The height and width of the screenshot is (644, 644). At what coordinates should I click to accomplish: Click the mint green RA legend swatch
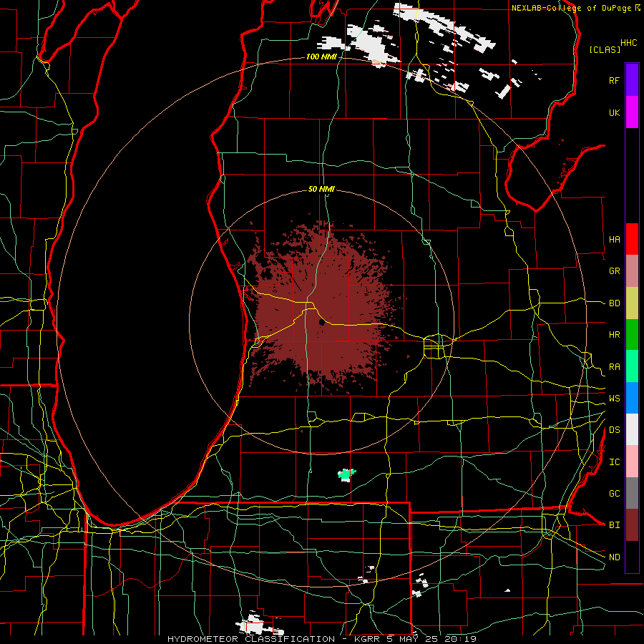coord(632,366)
